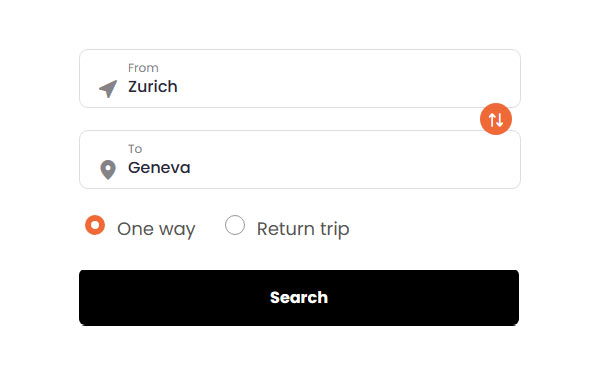Activate the orange-filled one-way option circle
Image resolution: width=600 pixels, height=375 pixels.
[95, 225]
